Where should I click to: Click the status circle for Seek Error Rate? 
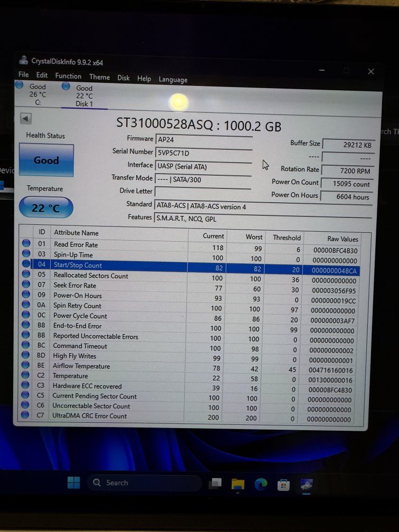click(x=26, y=283)
